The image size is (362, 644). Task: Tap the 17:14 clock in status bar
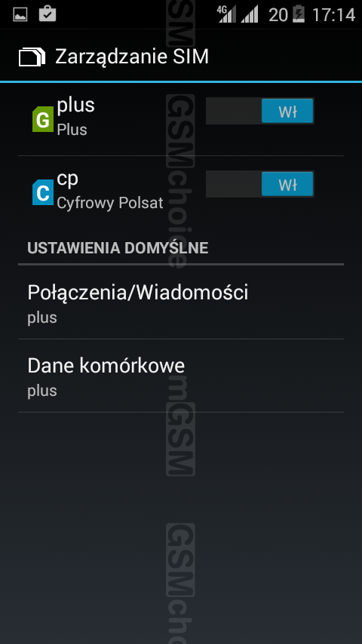pyautogui.click(x=333, y=15)
